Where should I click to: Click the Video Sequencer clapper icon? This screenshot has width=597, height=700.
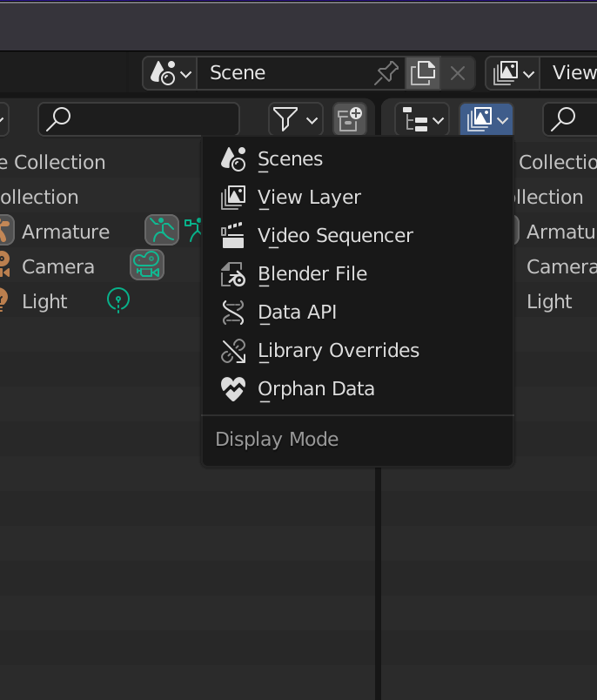[233, 235]
